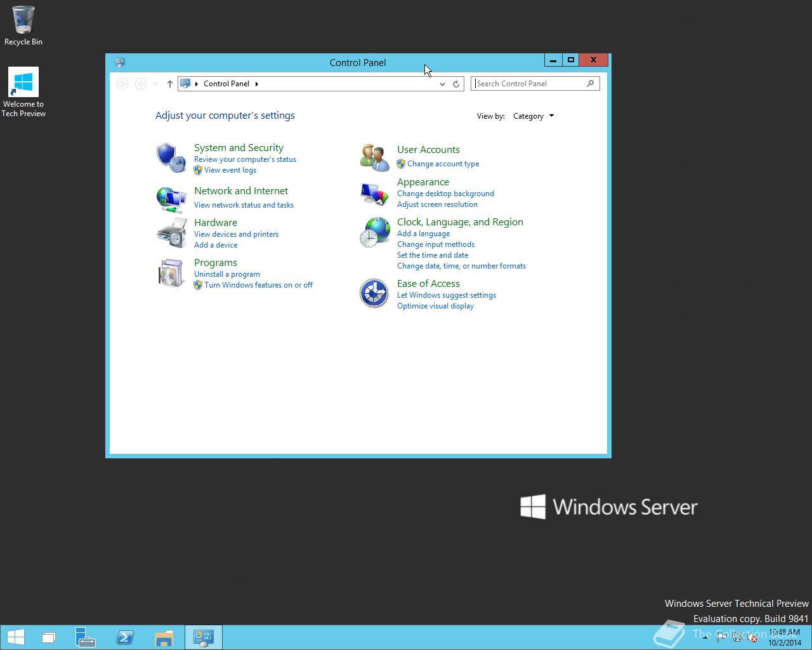The image size is (812, 650).
Task: Click Change input methods link
Action: coord(436,244)
